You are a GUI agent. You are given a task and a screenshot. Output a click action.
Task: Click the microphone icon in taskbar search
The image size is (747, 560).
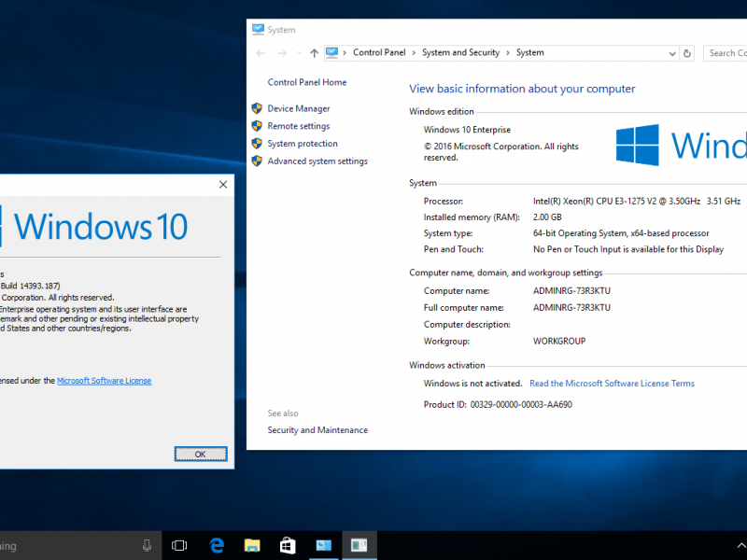pyautogui.click(x=147, y=546)
